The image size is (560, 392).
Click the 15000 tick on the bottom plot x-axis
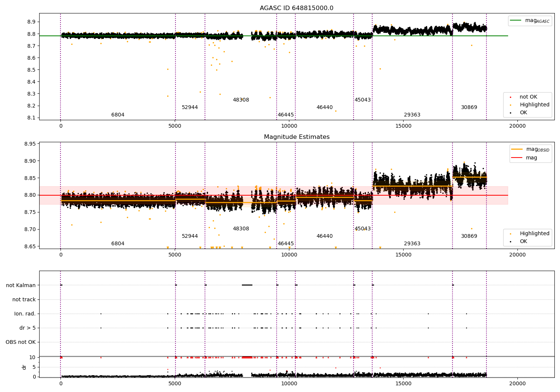pyautogui.click(x=403, y=383)
